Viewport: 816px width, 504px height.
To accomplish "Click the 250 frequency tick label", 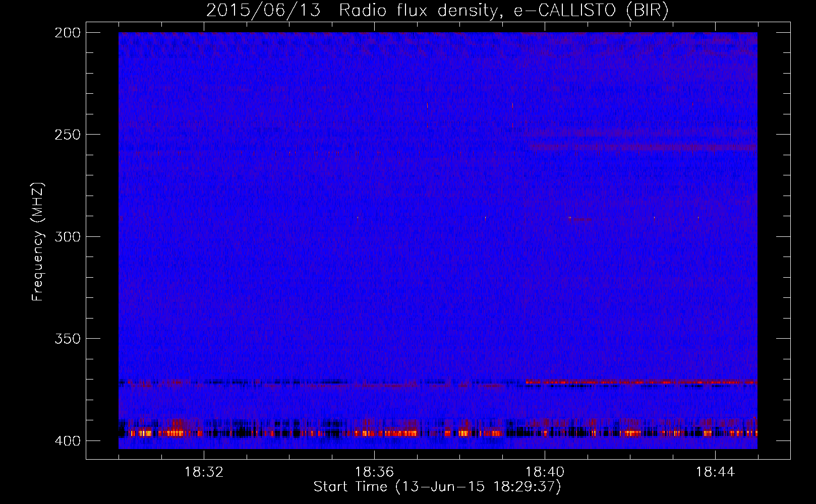I will pyautogui.click(x=68, y=135).
